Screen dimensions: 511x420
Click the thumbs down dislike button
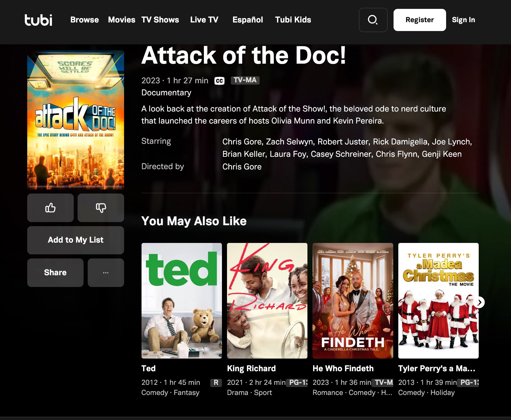tap(101, 208)
